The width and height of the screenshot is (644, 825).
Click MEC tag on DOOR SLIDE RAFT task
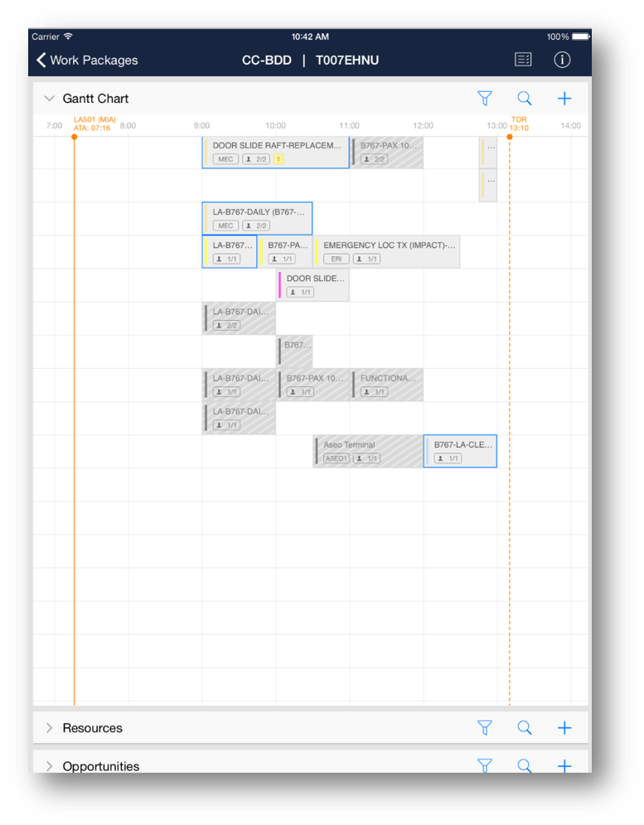coord(225,159)
